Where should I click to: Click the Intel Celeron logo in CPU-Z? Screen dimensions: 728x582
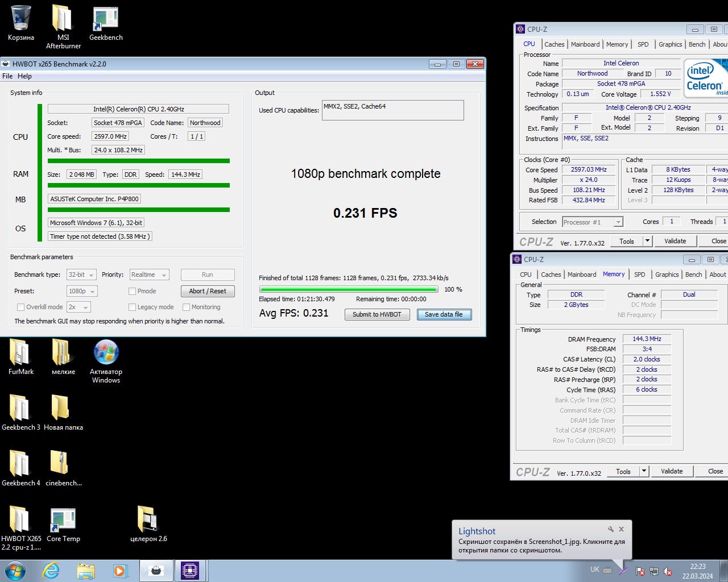pyautogui.click(x=706, y=78)
